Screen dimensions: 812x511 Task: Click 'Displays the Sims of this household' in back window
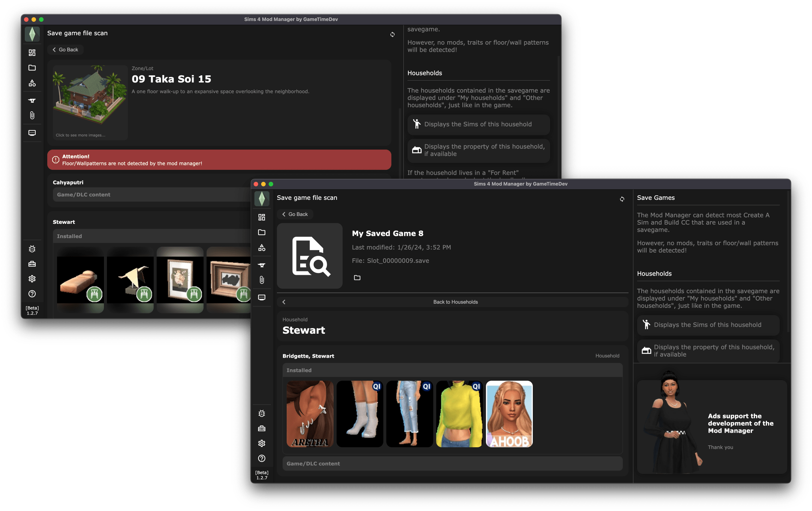click(478, 124)
